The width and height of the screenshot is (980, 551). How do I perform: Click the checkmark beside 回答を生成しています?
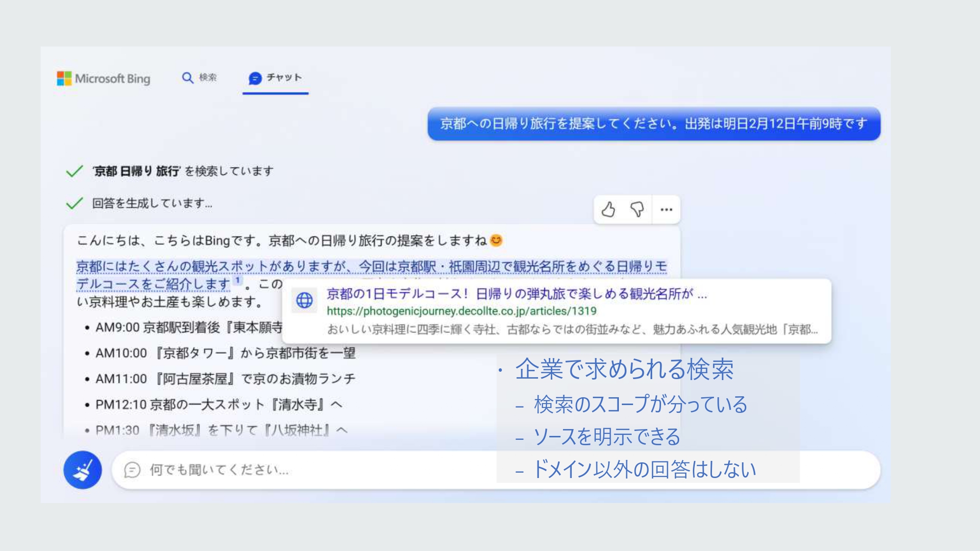pyautogui.click(x=74, y=203)
